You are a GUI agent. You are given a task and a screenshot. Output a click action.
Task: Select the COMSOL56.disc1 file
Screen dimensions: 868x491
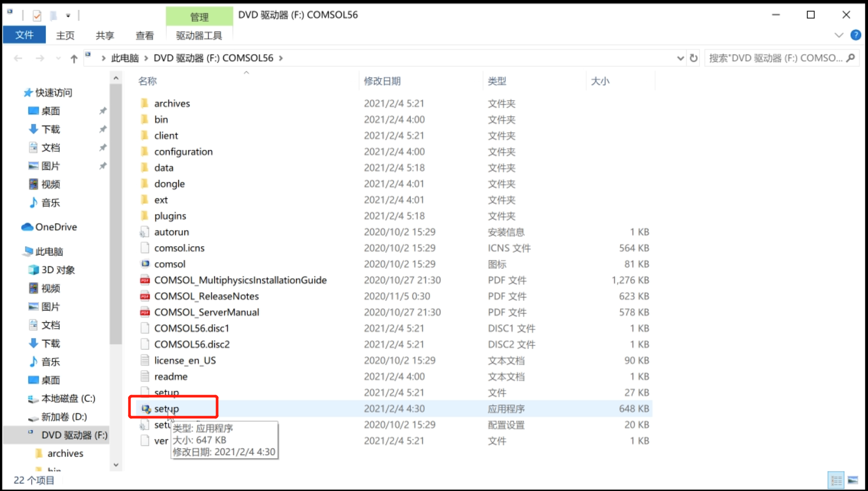[191, 329]
